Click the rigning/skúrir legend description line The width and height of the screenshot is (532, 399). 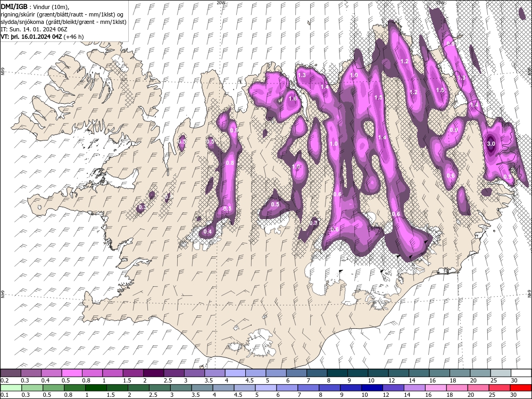[63, 14]
